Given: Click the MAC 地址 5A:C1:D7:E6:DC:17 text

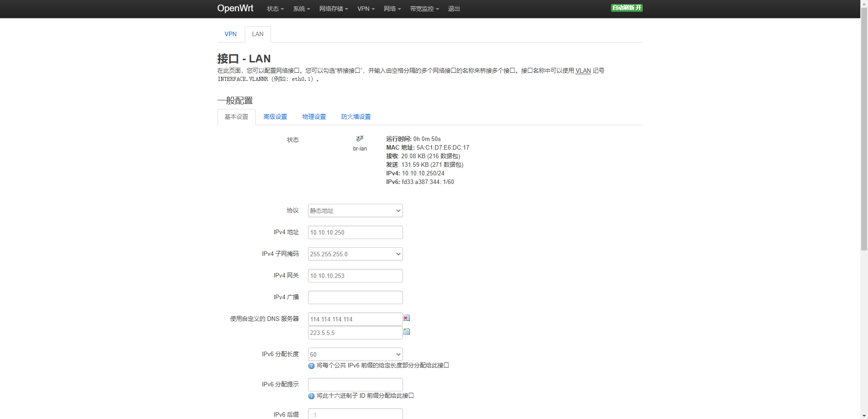Looking at the screenshot, I should pos(427,147).
